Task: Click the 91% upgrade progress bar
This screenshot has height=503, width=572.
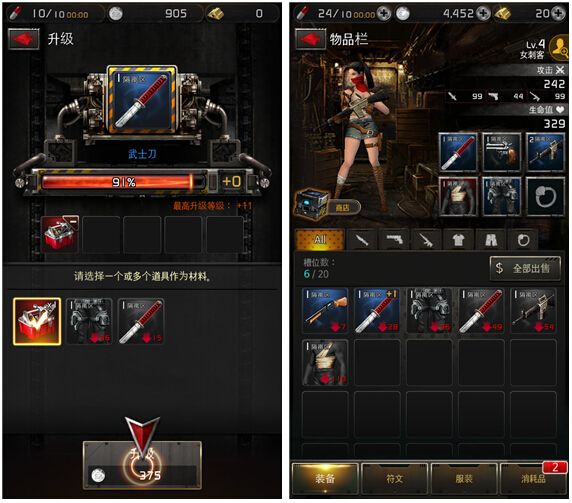Action: [x=123, y=182]
